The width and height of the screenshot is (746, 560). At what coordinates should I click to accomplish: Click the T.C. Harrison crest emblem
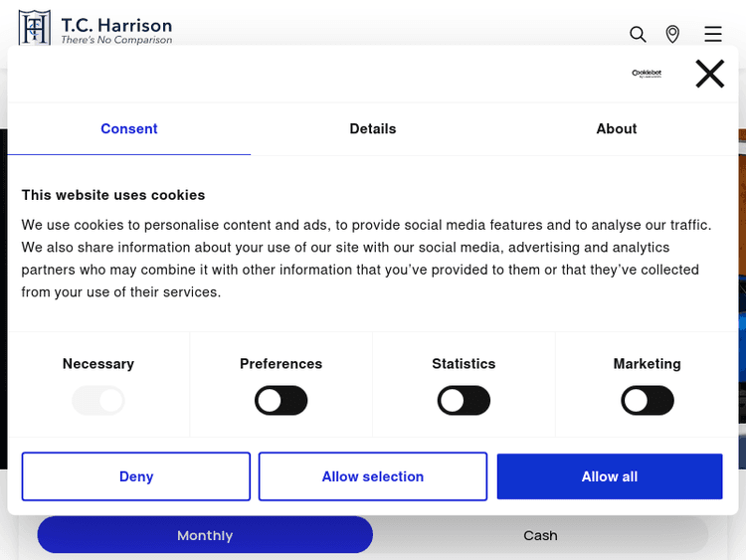pos(35,28)
